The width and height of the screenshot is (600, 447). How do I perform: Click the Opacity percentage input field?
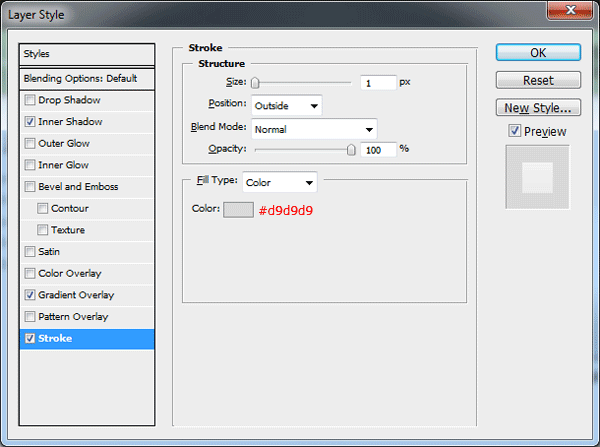pos(378,150)
